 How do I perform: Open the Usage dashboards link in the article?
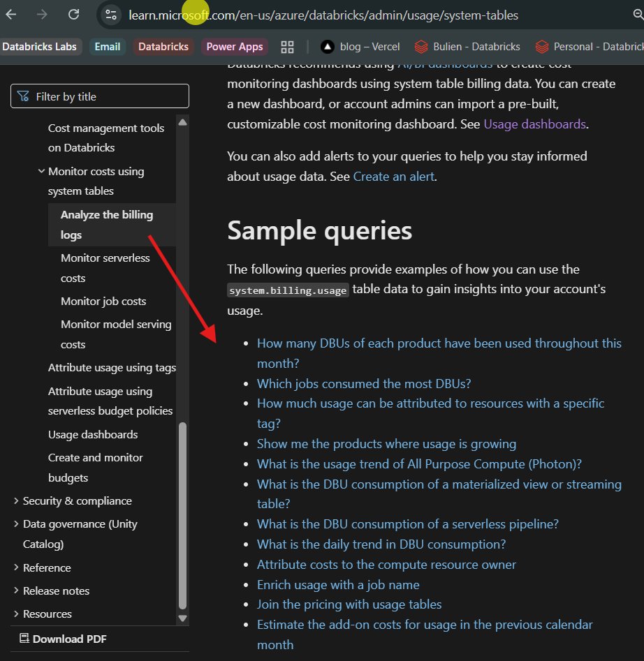point(534,124)
